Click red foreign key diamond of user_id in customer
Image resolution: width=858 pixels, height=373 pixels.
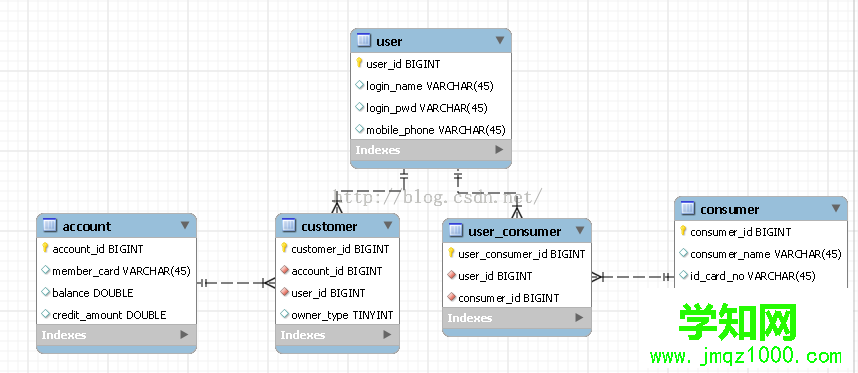pos(284,292)
